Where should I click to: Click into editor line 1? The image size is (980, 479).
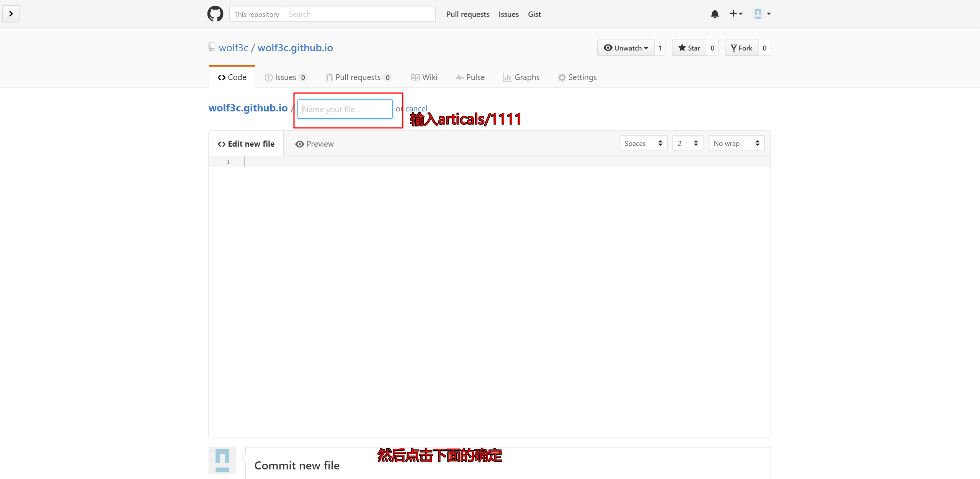(504, 162)
